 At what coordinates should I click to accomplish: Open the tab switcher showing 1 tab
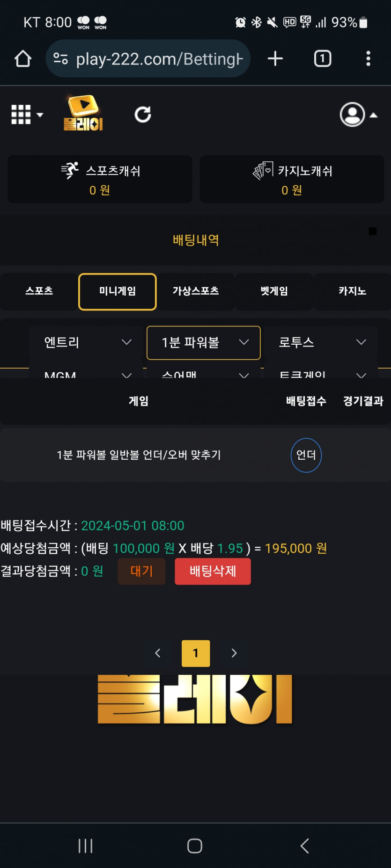323,58
